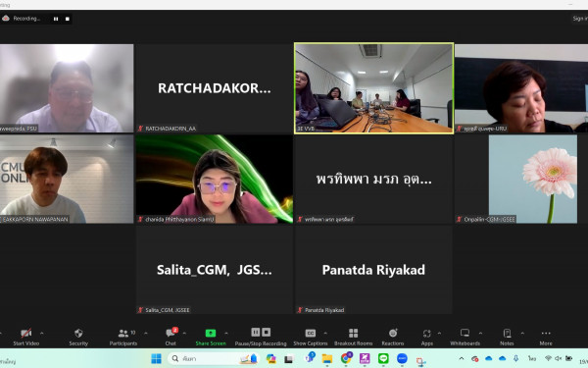Select chanida Phitthayanon SiamU video tile
Screen dimensions: 588x368
pyautogui.click(x=214, y=180)
